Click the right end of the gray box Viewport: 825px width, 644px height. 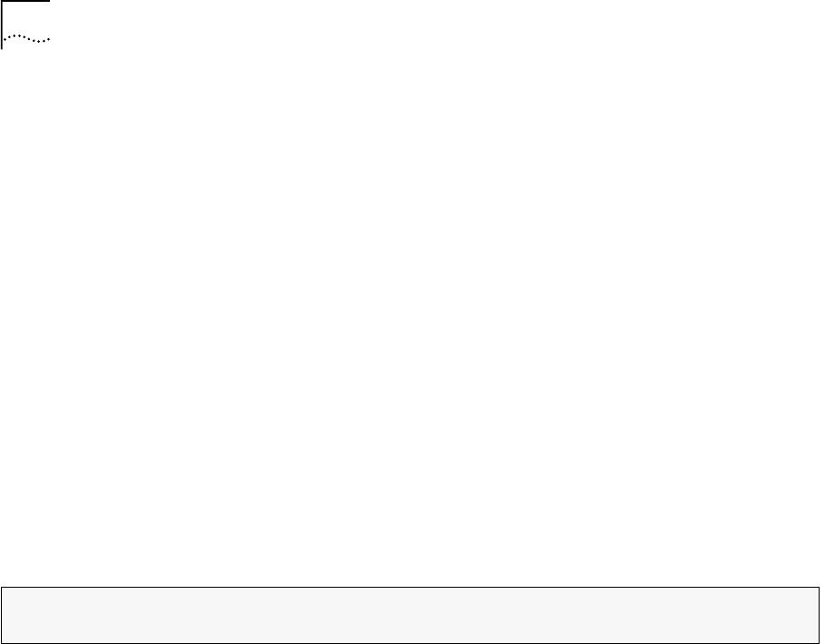[820, 615]
